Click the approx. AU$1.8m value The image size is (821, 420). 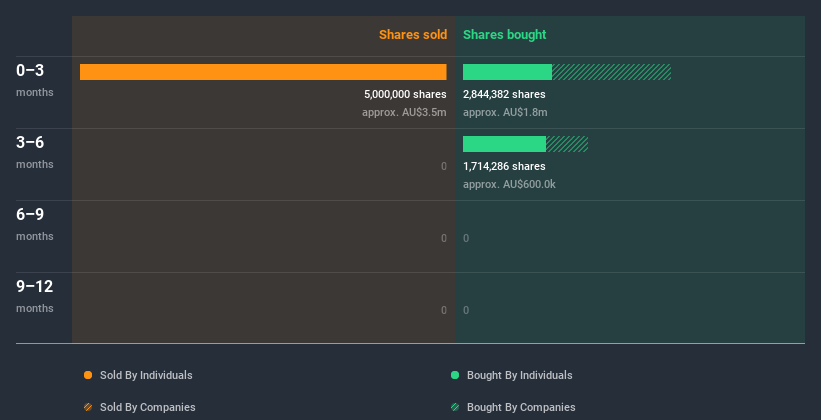[x=505, y=113]
